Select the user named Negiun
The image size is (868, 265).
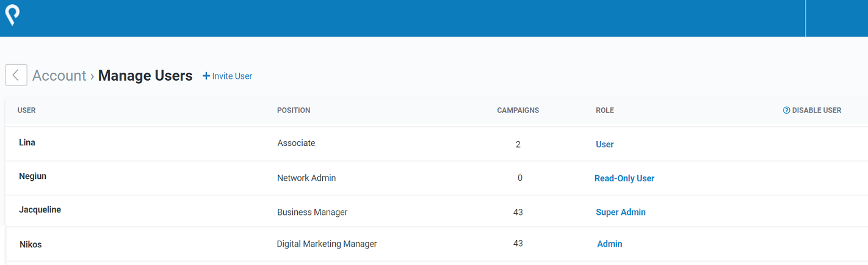click(33, 176)
